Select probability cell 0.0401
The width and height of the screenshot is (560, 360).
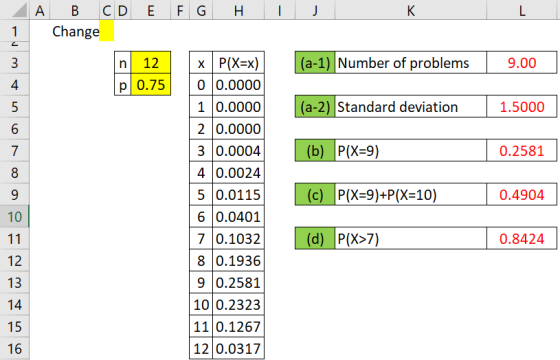coord(239,217)
